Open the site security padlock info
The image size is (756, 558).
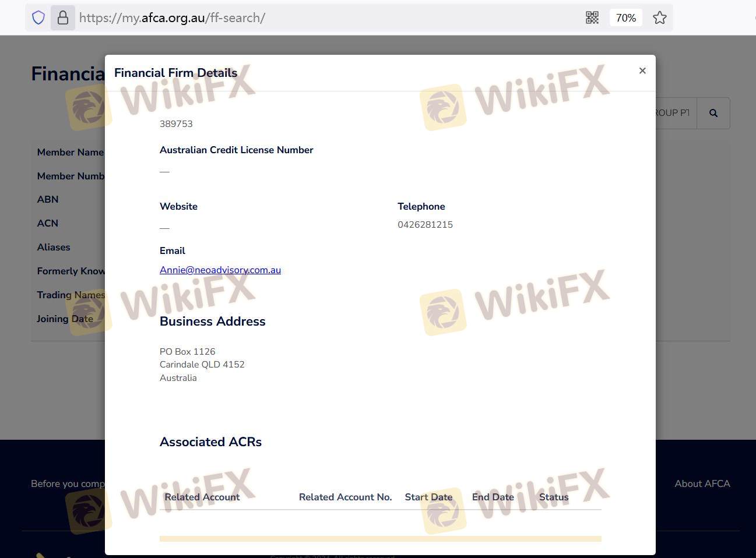63,17
